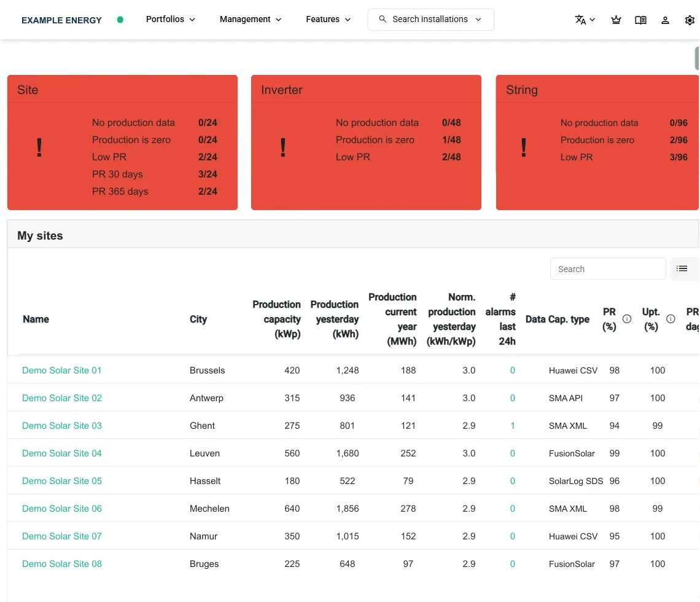Click Inverter card 'Production is zero' row
The width and height of the screenshot is (700, 602).
point(399,140)
